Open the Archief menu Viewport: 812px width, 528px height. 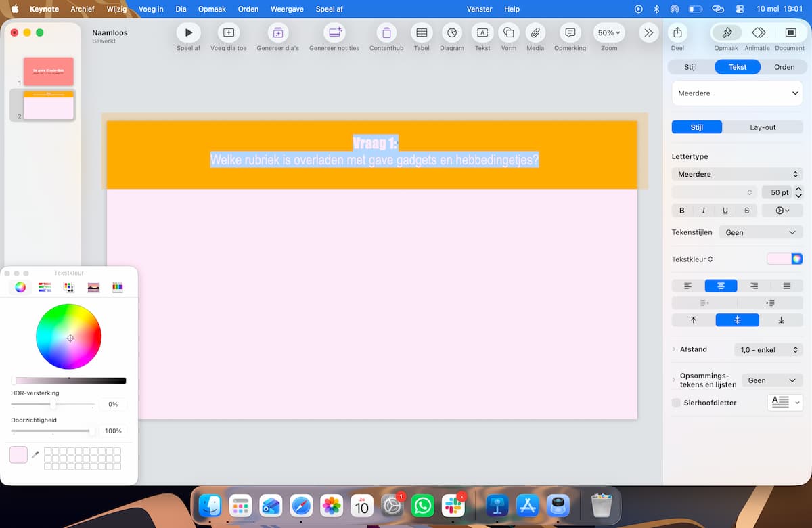pyautogui.click(x=83, y=9)
